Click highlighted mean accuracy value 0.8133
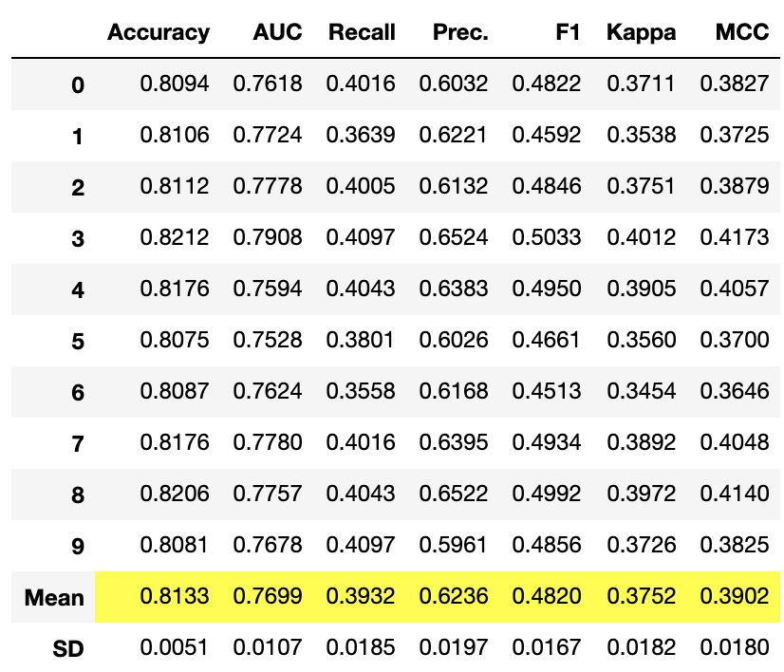Screen dimensions: 784x672 click(175, 596)
